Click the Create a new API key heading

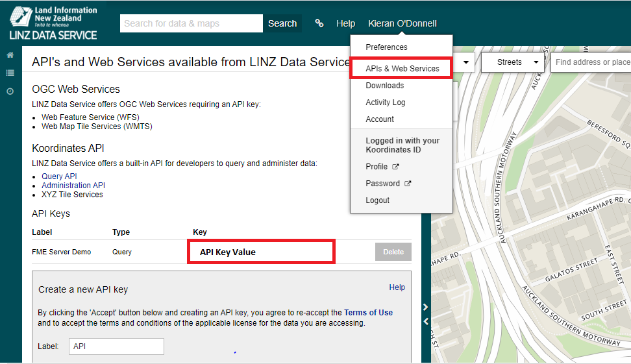coord(83,289)
